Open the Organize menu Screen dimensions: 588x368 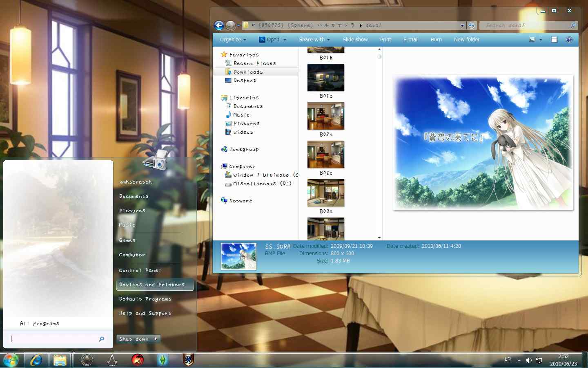(x=233, y=40)
